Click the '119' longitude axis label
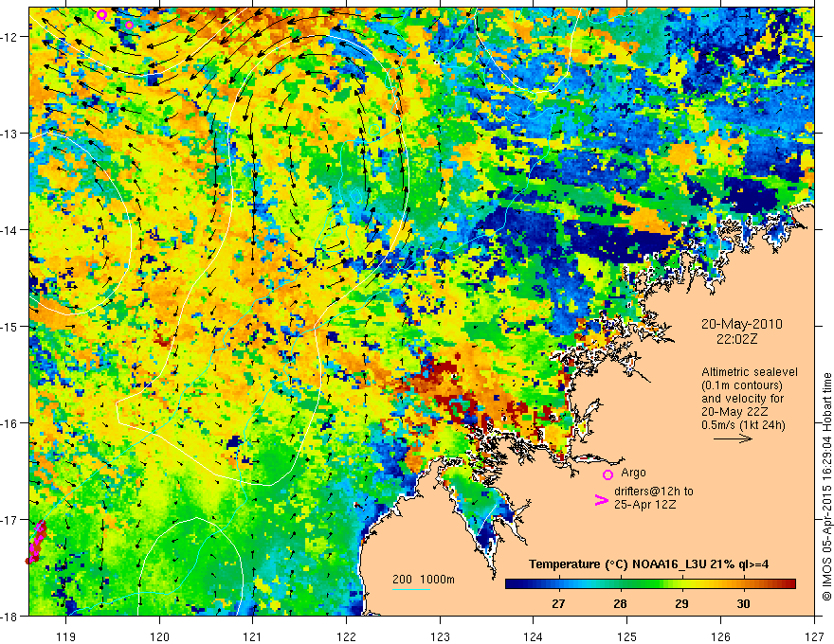The height and width of the screenshot is (644, 834). coord(66,636)
